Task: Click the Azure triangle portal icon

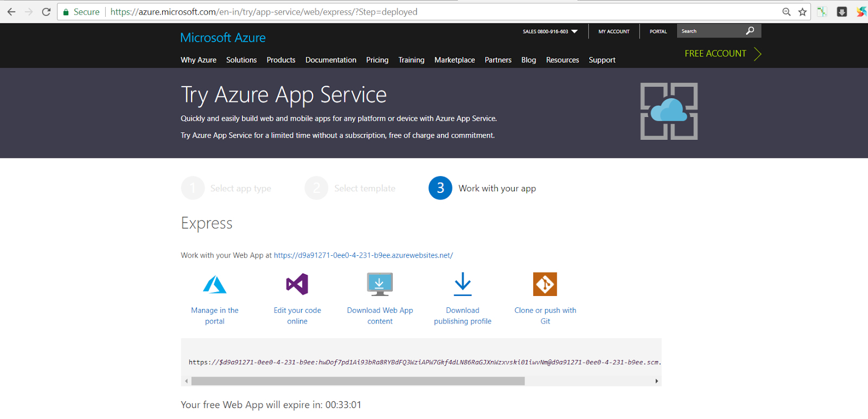Action: coord(215,284)
